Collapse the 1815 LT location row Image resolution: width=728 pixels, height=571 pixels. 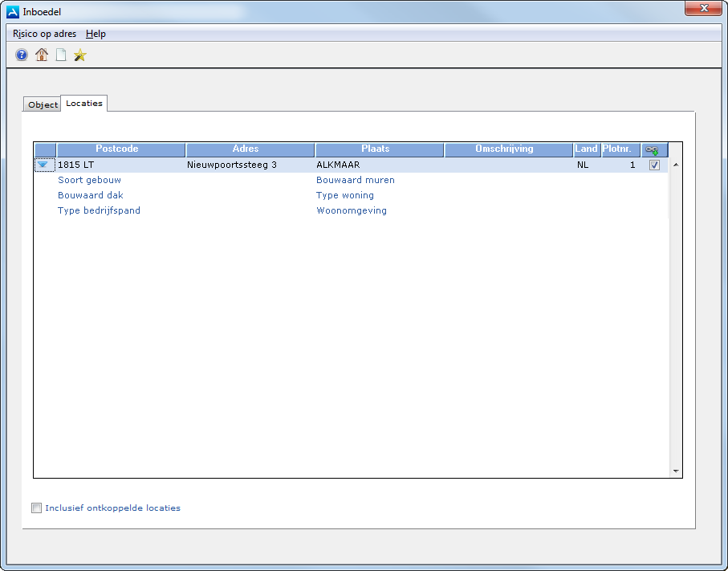pos(44,165)
